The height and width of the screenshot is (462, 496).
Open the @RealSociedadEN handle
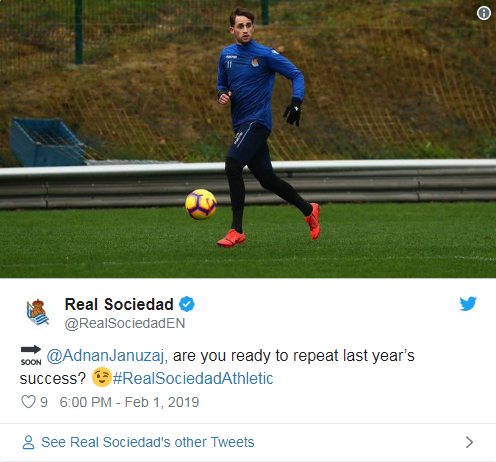click(125, 323)
